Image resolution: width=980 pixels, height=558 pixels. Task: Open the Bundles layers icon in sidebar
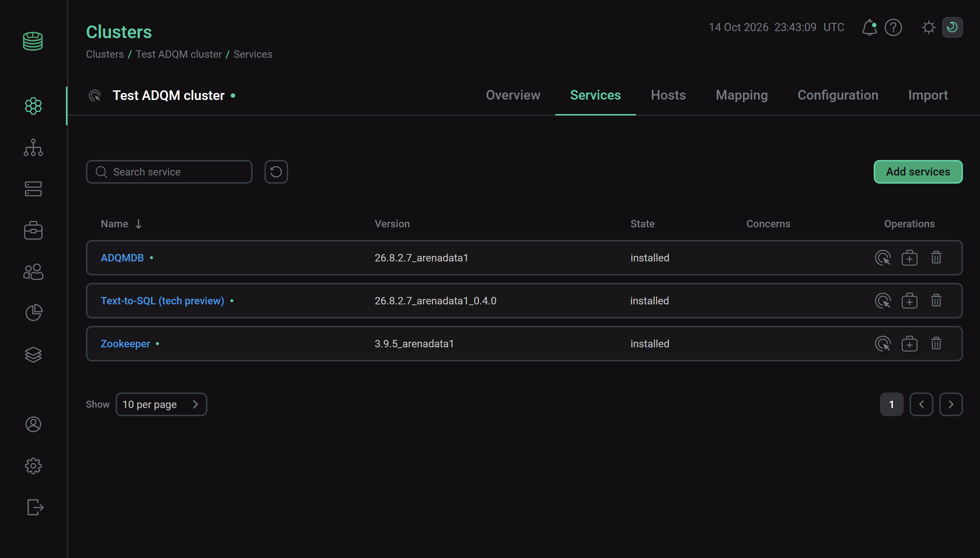point(33,354)
